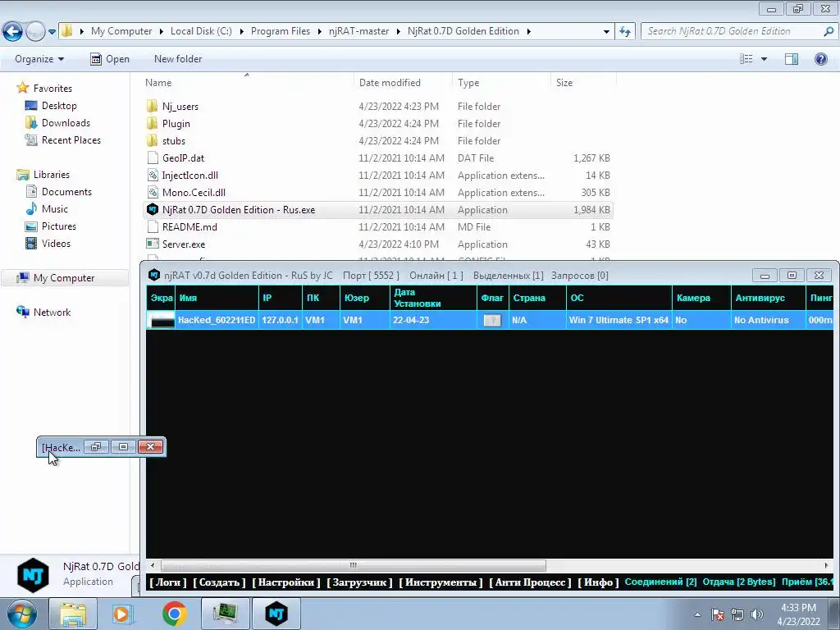Select My Computer in the navigation pane
840x630 pixels.
[64, 278]
